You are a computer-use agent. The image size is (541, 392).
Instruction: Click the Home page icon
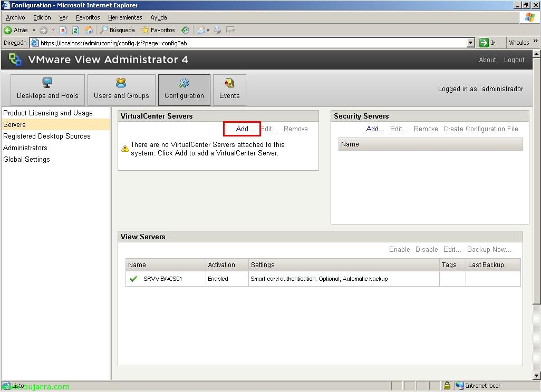[x=89, y=30]
